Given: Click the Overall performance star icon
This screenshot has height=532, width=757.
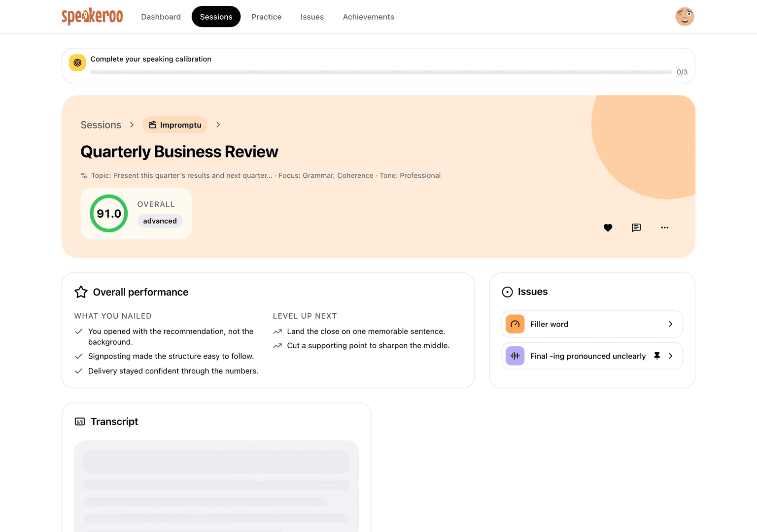Looking at the screenshot, I should pyautogui.click(x=81, y=292).
